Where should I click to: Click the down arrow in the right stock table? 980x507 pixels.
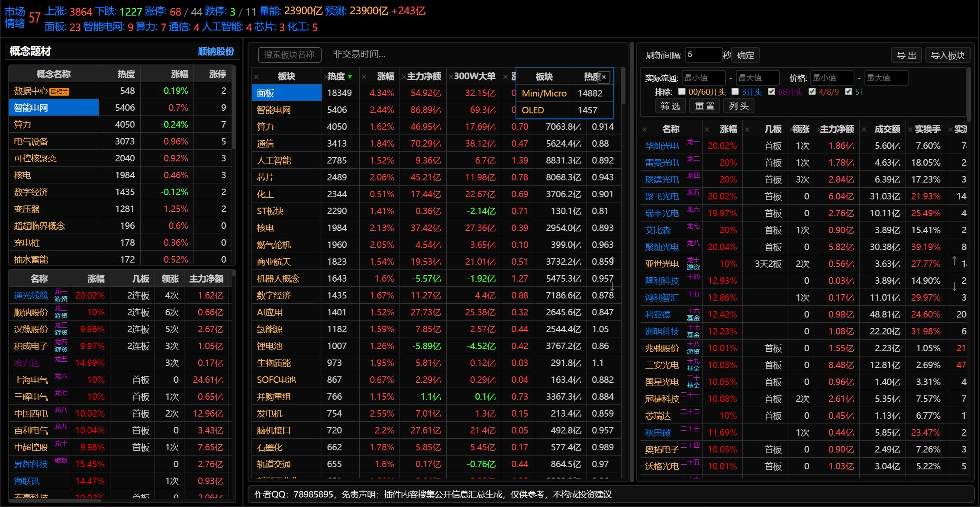(x=954, y=286)
